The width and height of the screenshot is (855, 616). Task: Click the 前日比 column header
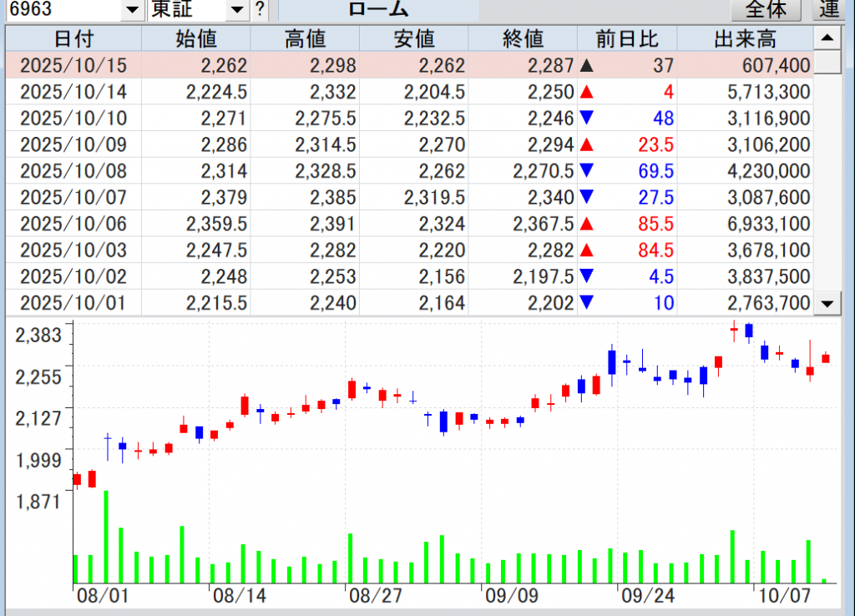tap(626, 38)
